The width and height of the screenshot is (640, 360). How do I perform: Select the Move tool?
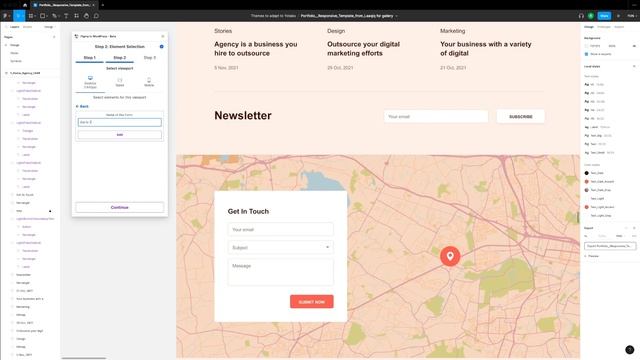point(18,16)
